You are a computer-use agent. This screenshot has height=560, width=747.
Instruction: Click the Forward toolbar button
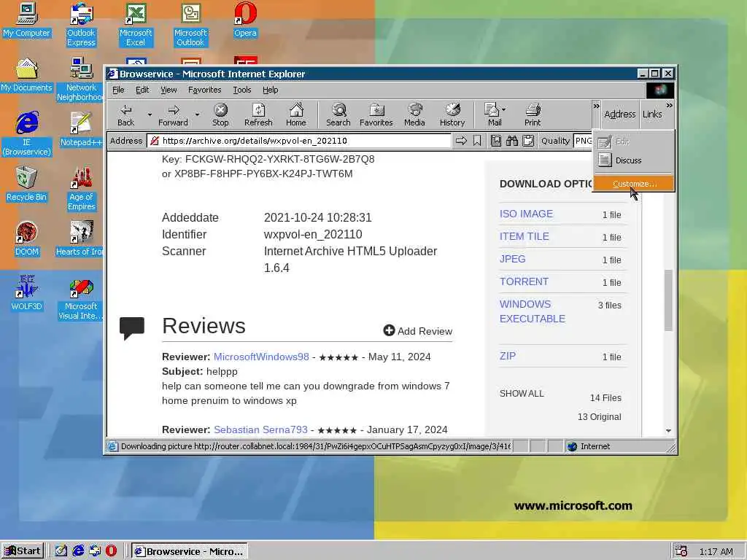point(173,114)
